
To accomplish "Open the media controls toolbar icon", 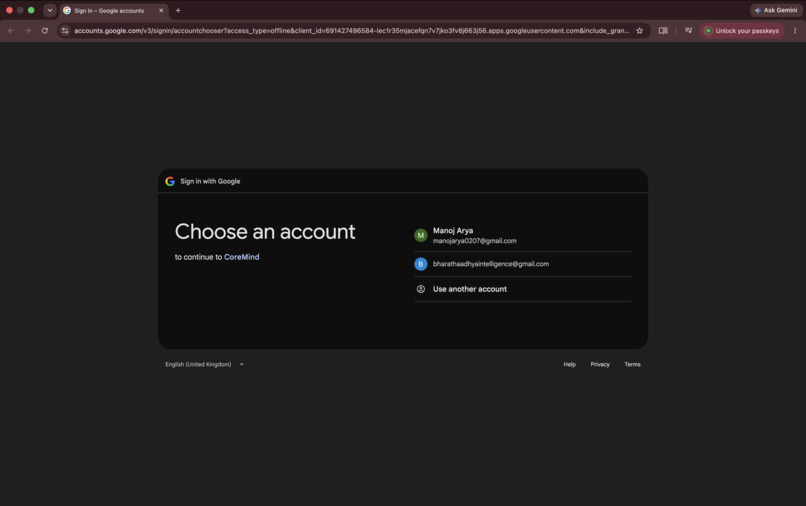I will tap(688, 31).
